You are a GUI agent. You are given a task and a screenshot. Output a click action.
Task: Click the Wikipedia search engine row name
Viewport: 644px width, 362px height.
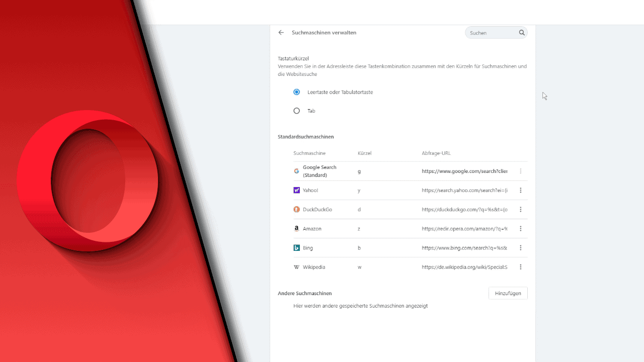point(314,267)
